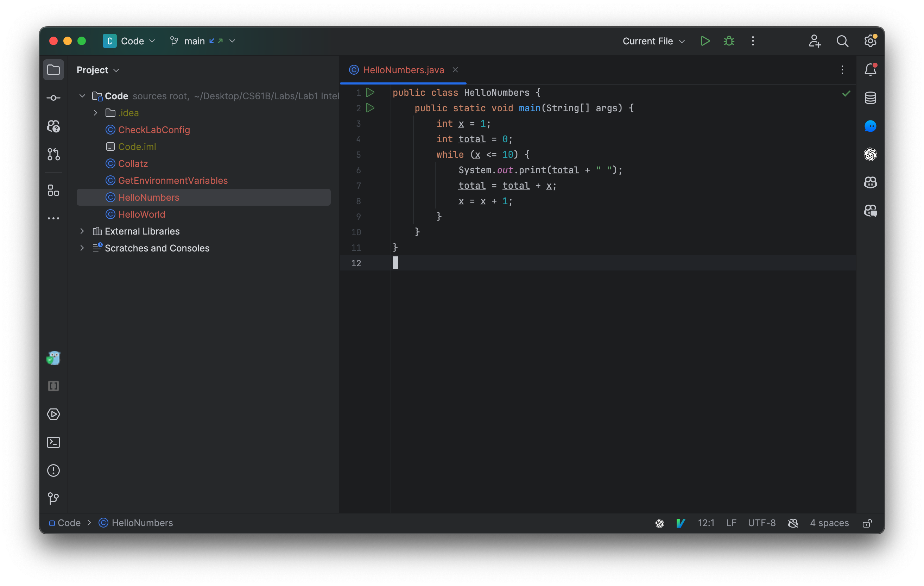Image resolution: width=924 pixels, height=586 pixels.
Task: Open the Copilot tool window in right sidebar
Action: pyautogui.click(x=870, y=182)
